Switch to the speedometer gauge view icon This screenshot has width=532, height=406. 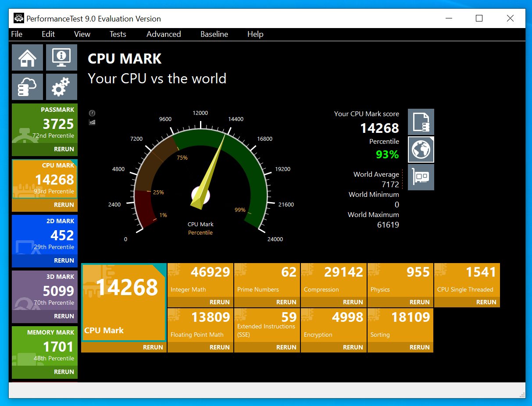92,113
